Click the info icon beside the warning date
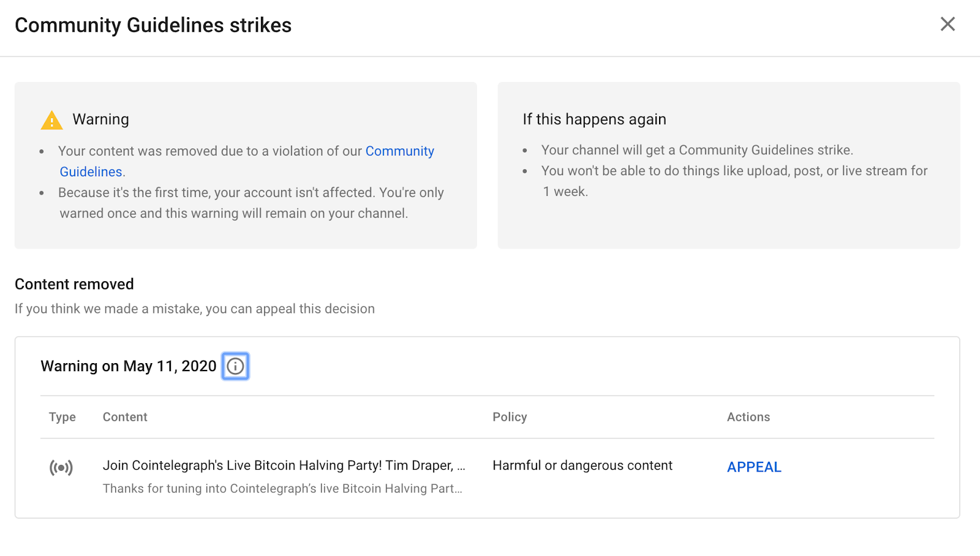The height and width of the screenshot is (556, 980). [x=235, y=366]
